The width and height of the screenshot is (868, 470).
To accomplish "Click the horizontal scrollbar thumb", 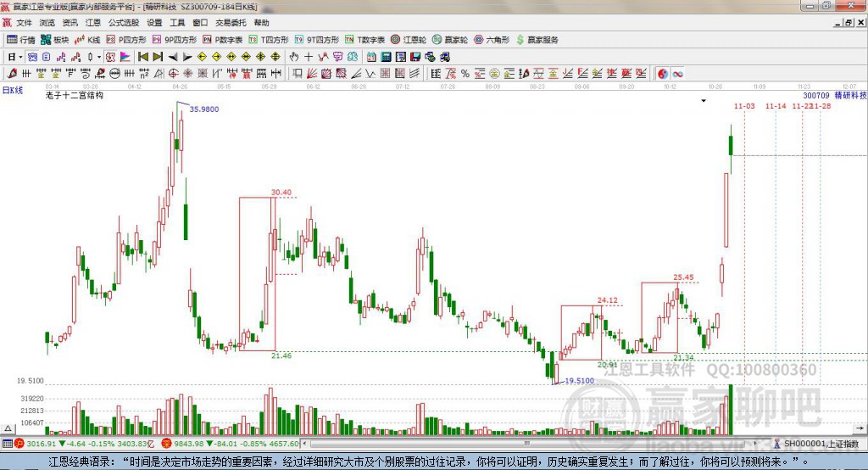I will point(526,444).
